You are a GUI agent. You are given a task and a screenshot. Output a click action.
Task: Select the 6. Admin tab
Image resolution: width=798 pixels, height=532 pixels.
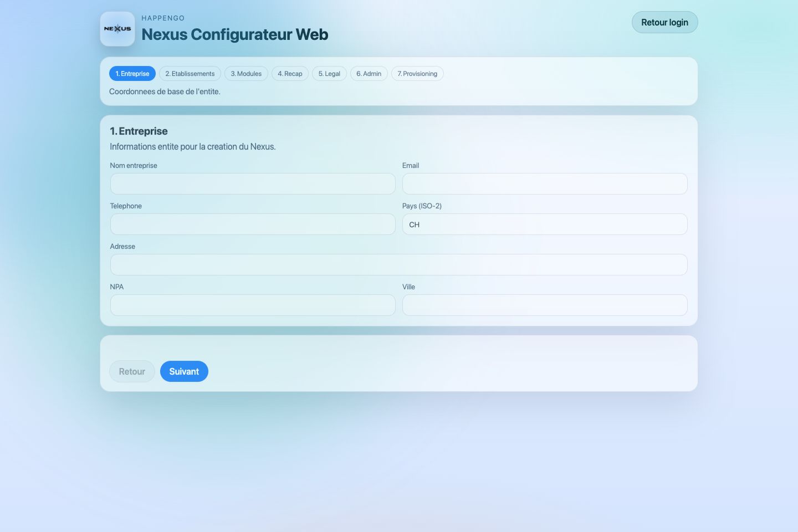tap(369, 74)
